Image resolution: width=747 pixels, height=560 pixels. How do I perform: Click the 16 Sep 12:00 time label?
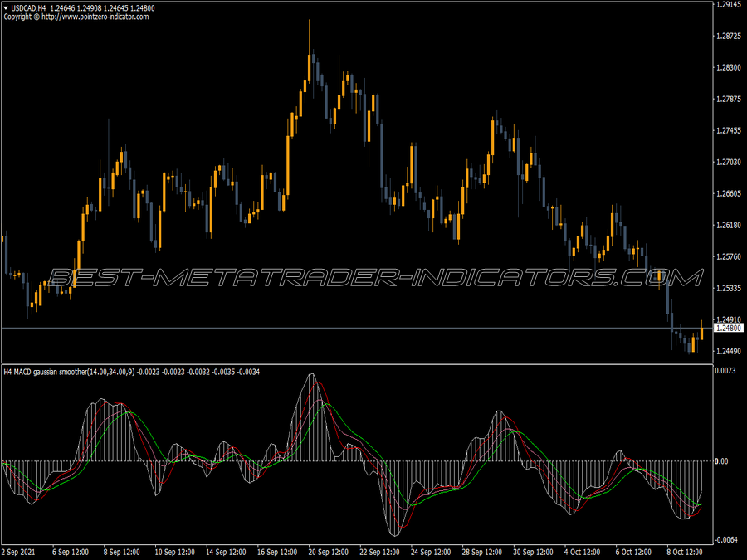click(276, 552)
